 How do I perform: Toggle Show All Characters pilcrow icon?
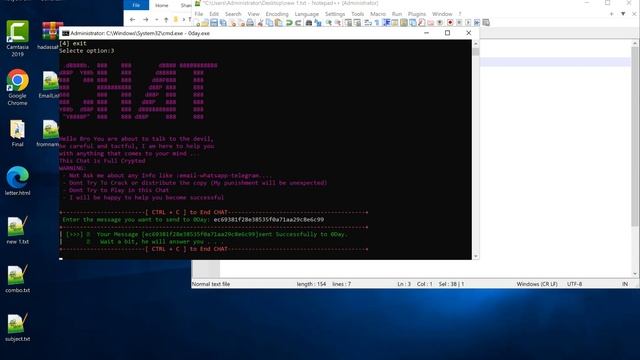tap(376, 23)
